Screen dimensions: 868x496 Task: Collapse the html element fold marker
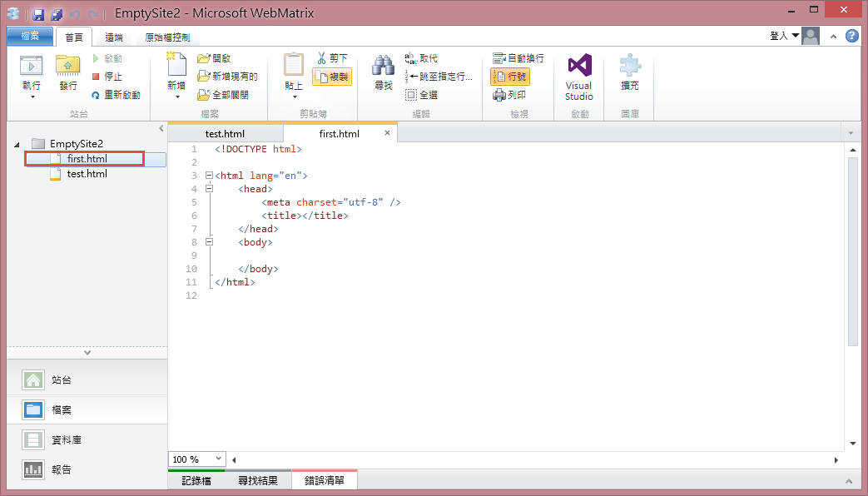[x=209, y=176]
